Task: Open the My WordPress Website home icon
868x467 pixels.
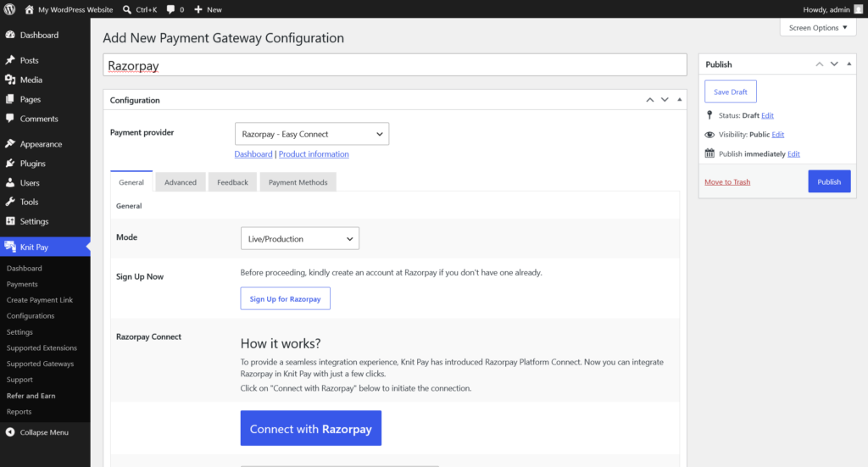Action: pyautogui.click(x=30, y=9)
